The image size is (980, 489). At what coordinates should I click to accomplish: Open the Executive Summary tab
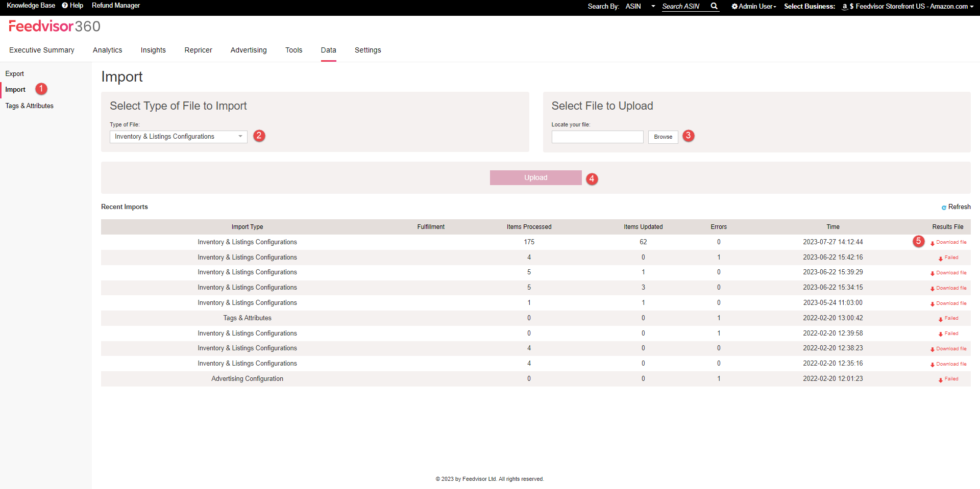[x=42, y=50]
